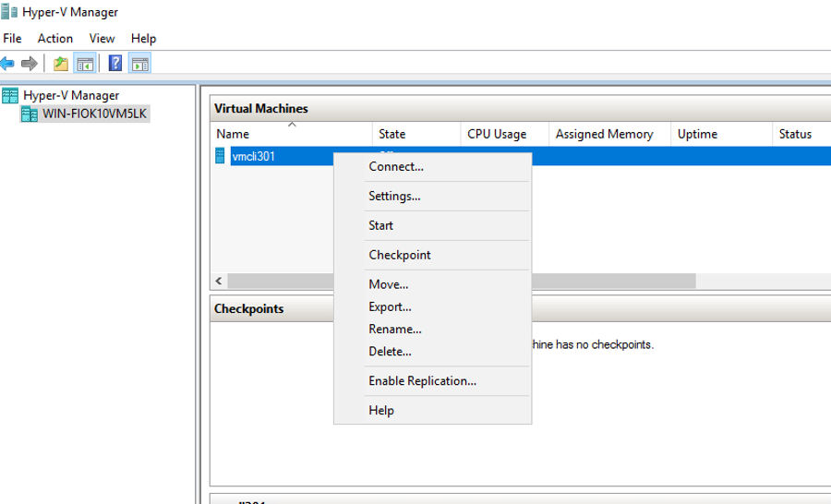The image size is (831, 504).
Task: Click the Virtual Machines panel heading
Action: tap(261, 108)
